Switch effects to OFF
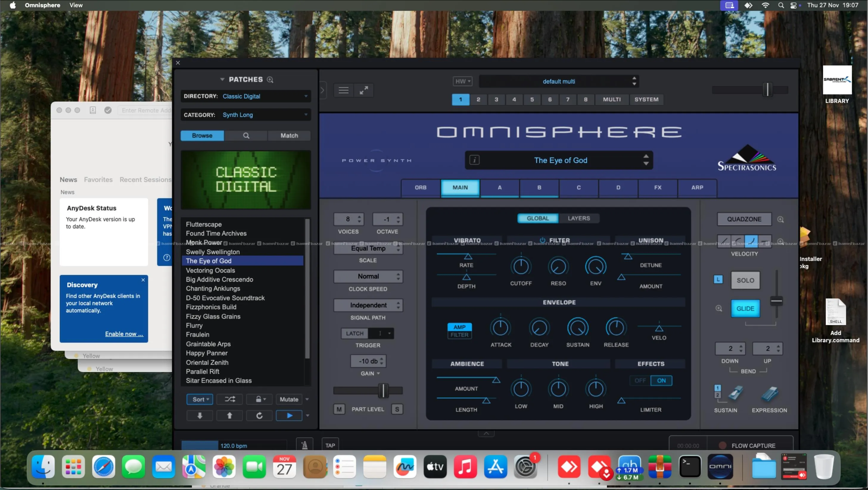The image size is (868, 490). (640, 380)
